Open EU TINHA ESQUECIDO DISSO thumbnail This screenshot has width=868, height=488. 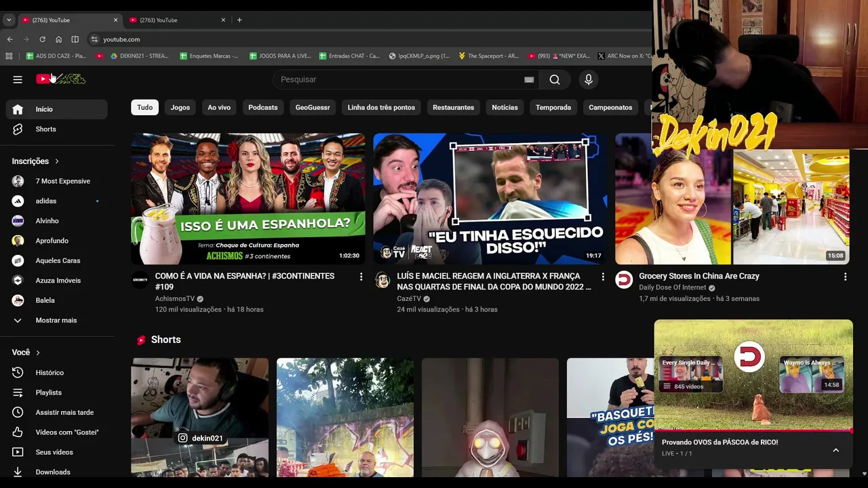click(x=490, y=199)
